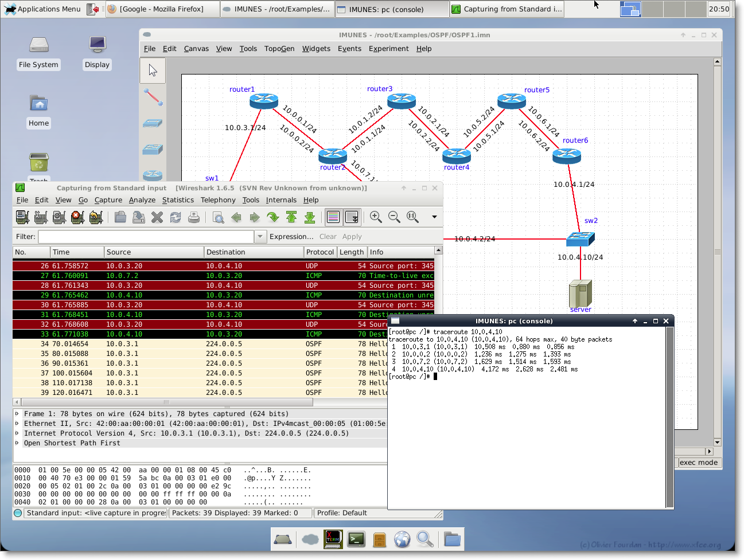Click router3 node on canvas
744x560 pixels.
tap(402, 101)
